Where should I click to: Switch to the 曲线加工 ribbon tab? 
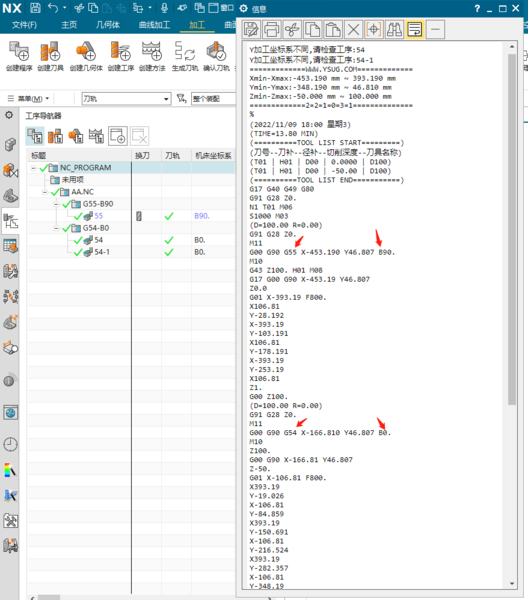[154, 25]
